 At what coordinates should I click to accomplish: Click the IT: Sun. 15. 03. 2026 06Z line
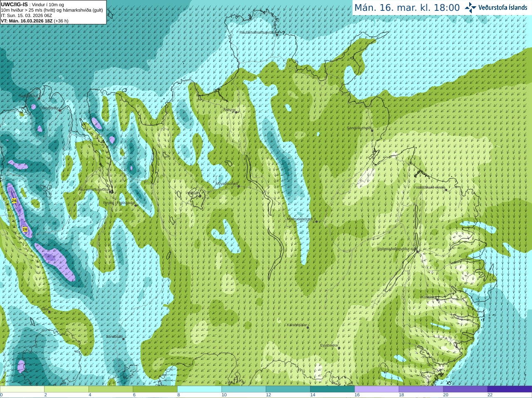tap(26, 15)
